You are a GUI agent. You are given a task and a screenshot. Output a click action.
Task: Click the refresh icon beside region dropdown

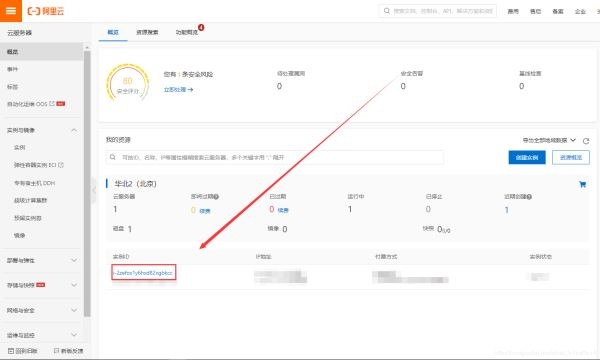[586, 141]
